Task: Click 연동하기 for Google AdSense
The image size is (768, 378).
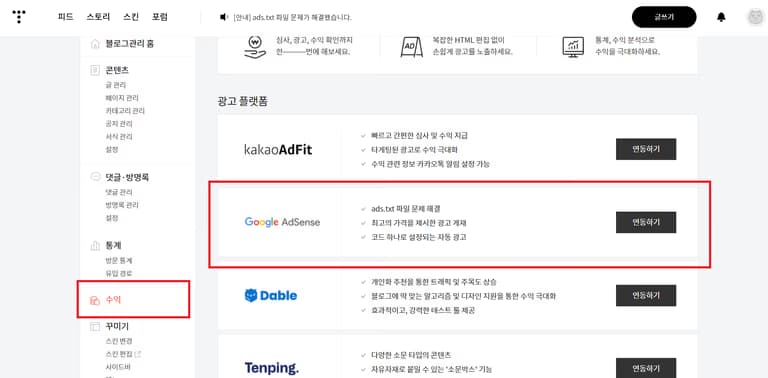Action: point(646,222)
